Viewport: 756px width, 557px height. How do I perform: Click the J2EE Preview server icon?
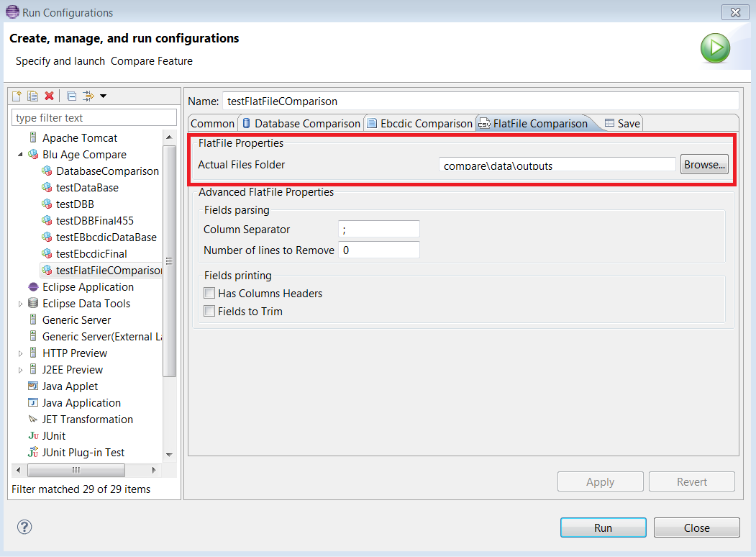33,369
